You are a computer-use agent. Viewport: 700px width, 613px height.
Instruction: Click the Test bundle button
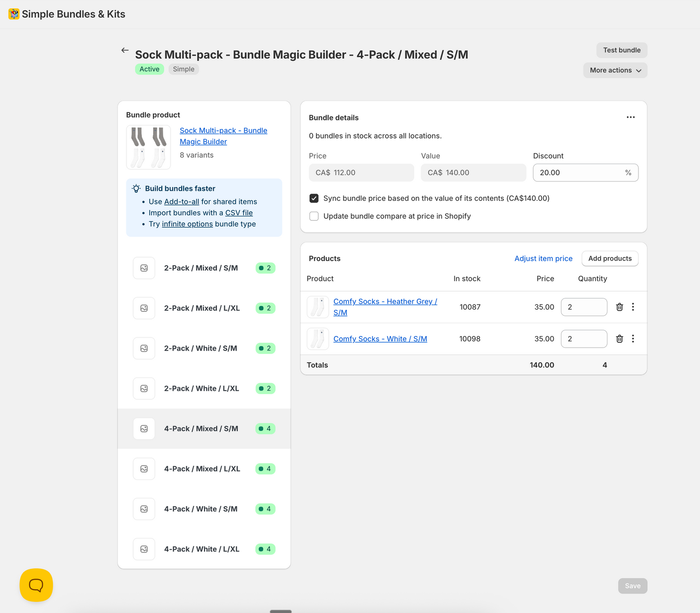[622, 50]
